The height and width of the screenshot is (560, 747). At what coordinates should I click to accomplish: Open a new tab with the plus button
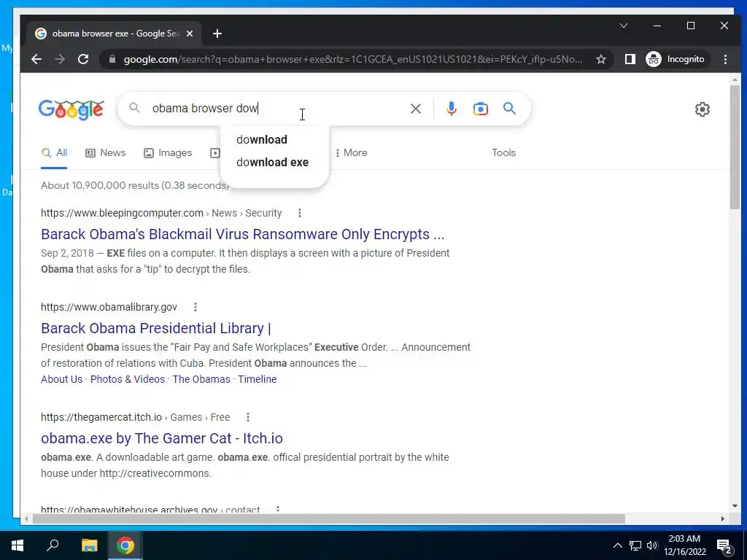pyautogui.click(x=217, y=34)
